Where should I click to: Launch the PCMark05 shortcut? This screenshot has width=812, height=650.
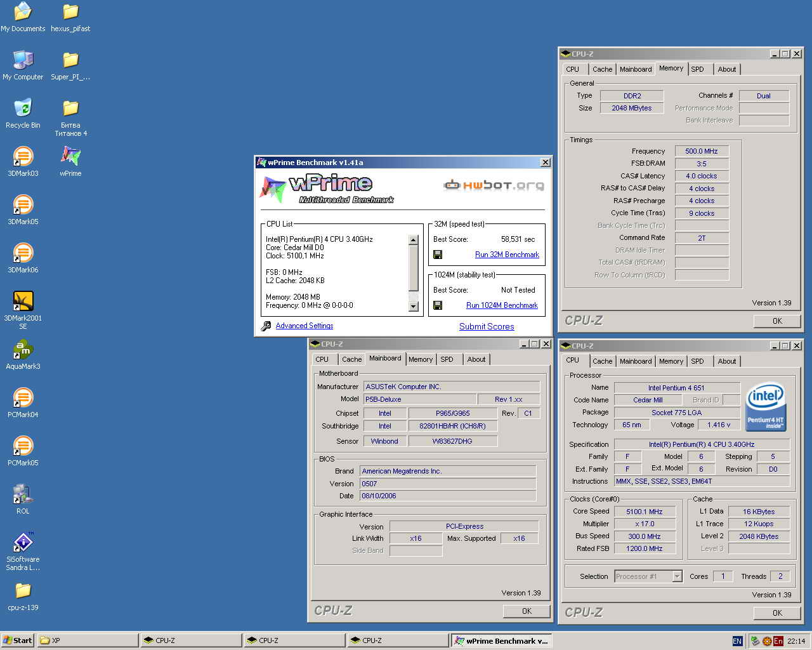pos(23,451)
